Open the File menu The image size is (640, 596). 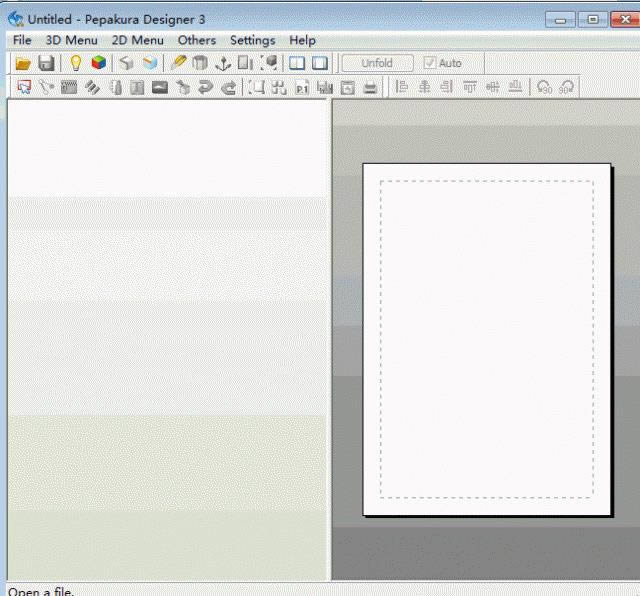(22, 40)
